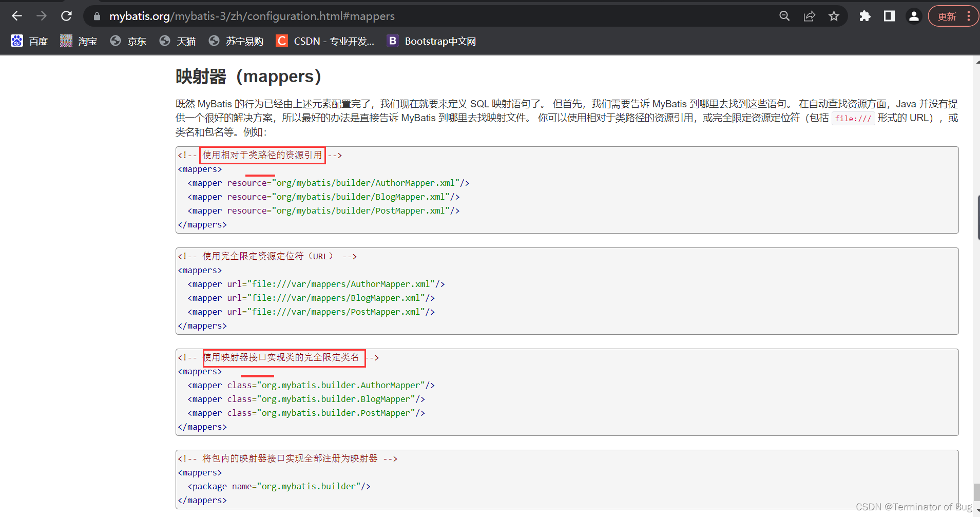This screenshot has height=517, width=980.
Task: Open the 百度 bookmark
Action: coord(30,41)
